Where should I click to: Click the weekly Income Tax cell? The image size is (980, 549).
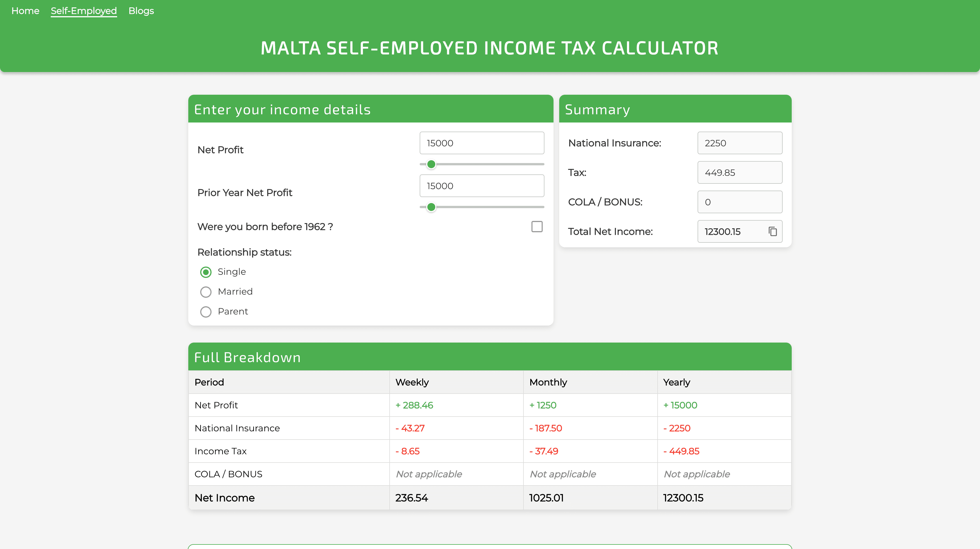coord(408,451)
